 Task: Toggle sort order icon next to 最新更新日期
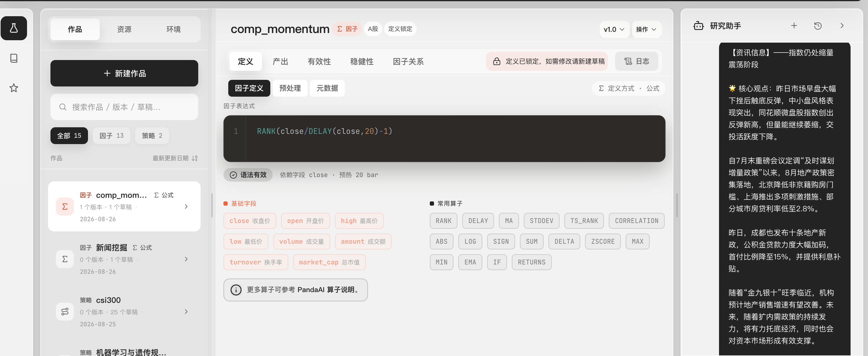pyautogui.click(x=195, y=158)
